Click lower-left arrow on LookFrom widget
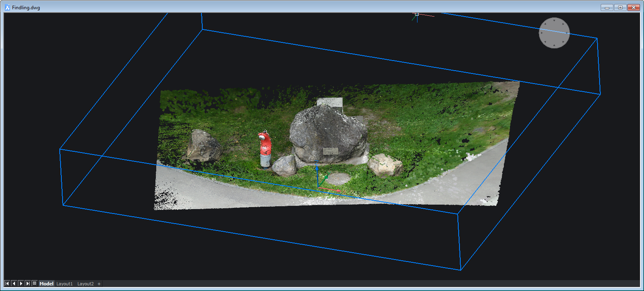Viewport: 644px width, 291px height. 545,42
